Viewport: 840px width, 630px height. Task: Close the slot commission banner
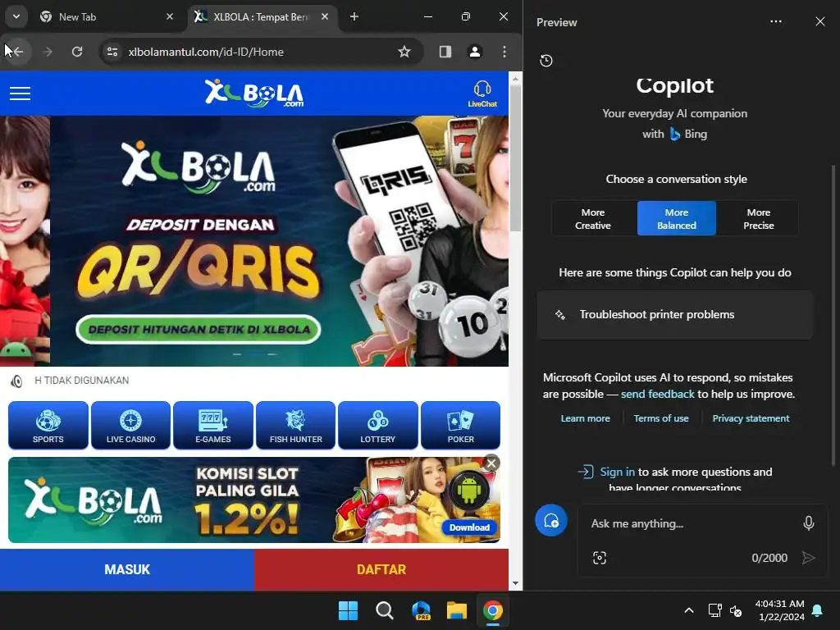pyautogui.click(x=491, y=463)
